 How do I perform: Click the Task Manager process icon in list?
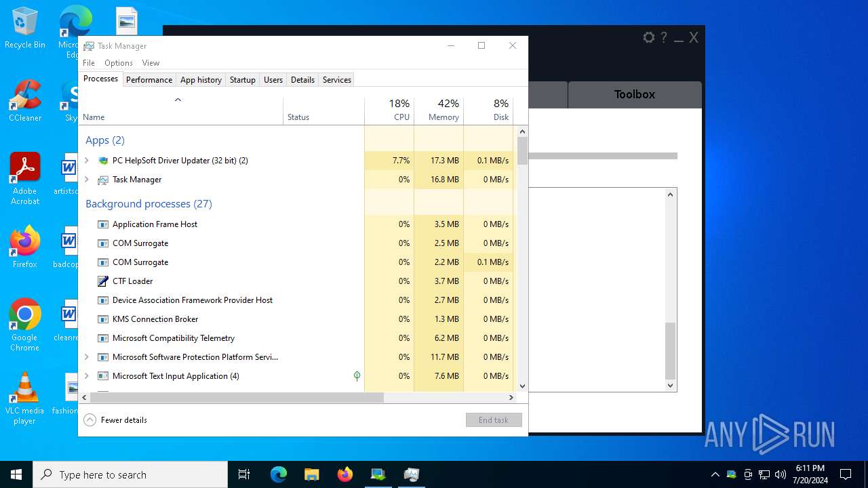[103, 180]
